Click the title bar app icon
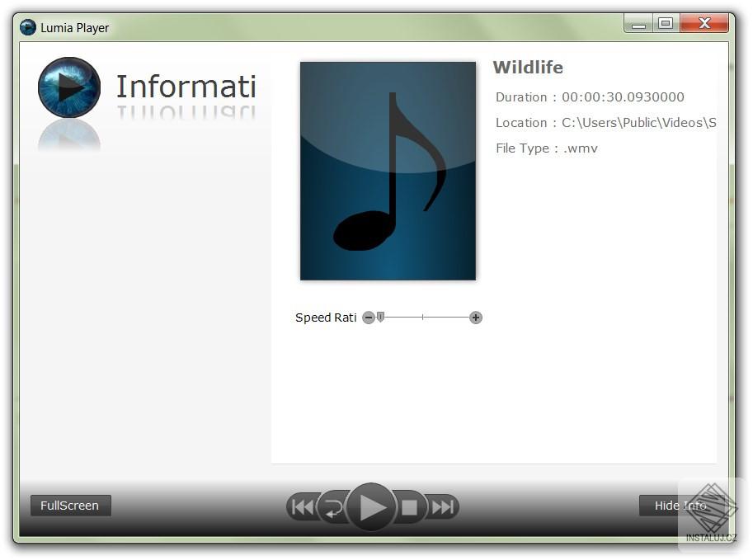 pyautogui.click(x=28, y=27)
